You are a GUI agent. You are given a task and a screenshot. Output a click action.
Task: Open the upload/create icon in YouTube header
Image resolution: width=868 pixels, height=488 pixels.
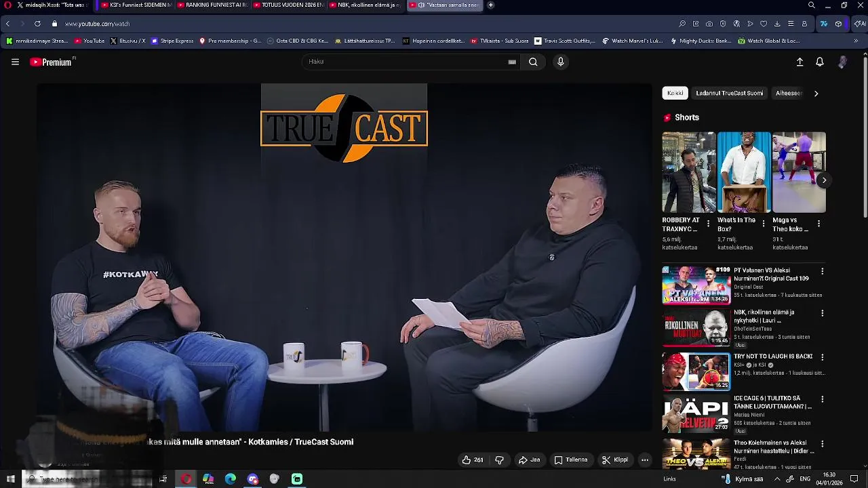(x=800, y=62)
